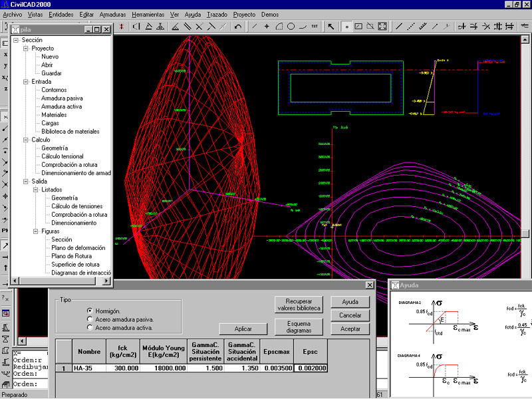Screen dimensions: 532x399
Task: Click the undo arrow toolbar icon
Action: 238,27
